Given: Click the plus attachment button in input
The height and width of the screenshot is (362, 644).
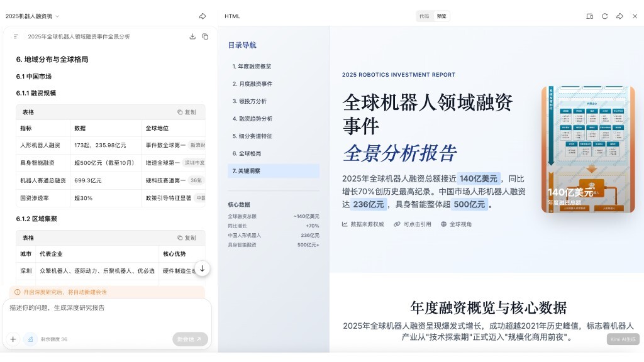Looking at the screenshot, I should [x=13, y=339].
